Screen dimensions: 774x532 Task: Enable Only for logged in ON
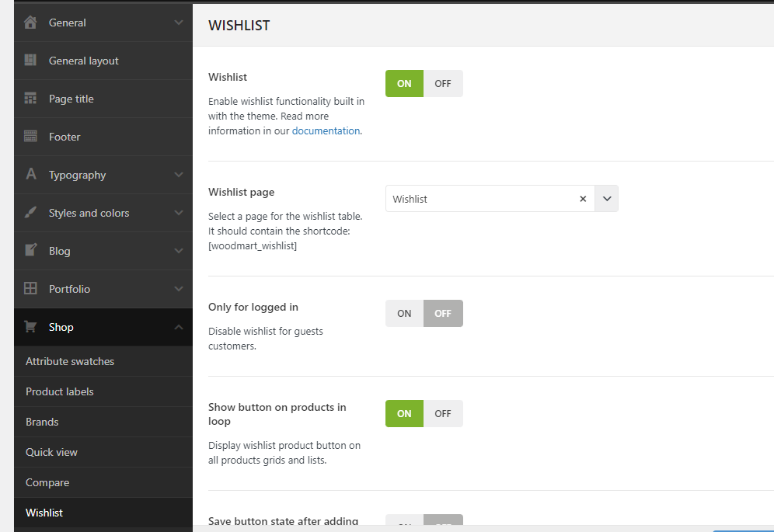(x=404, y=314)
